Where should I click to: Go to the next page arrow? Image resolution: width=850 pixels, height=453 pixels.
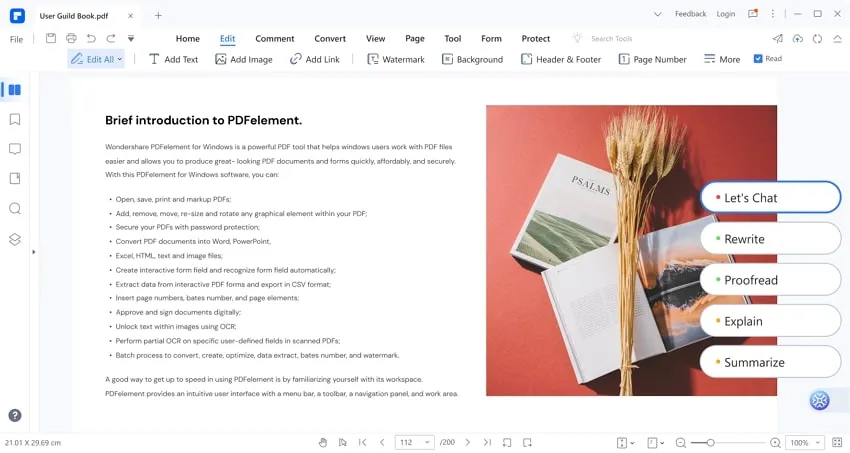(x=467, y=442)
